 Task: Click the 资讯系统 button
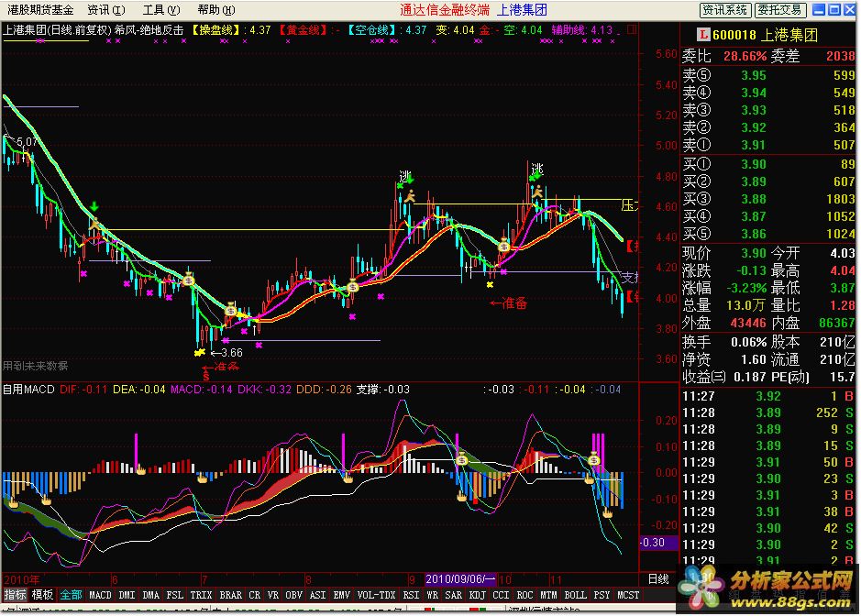point(724,10)
